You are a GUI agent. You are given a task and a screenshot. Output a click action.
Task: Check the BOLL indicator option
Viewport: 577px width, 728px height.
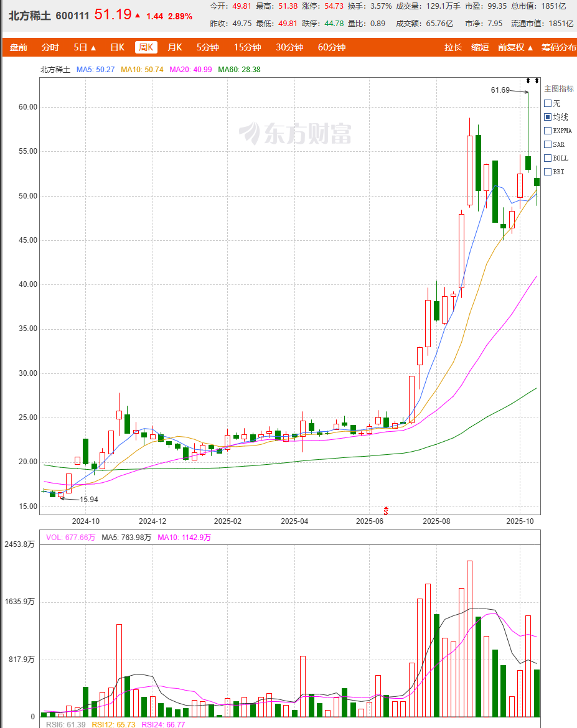[548, 158]
